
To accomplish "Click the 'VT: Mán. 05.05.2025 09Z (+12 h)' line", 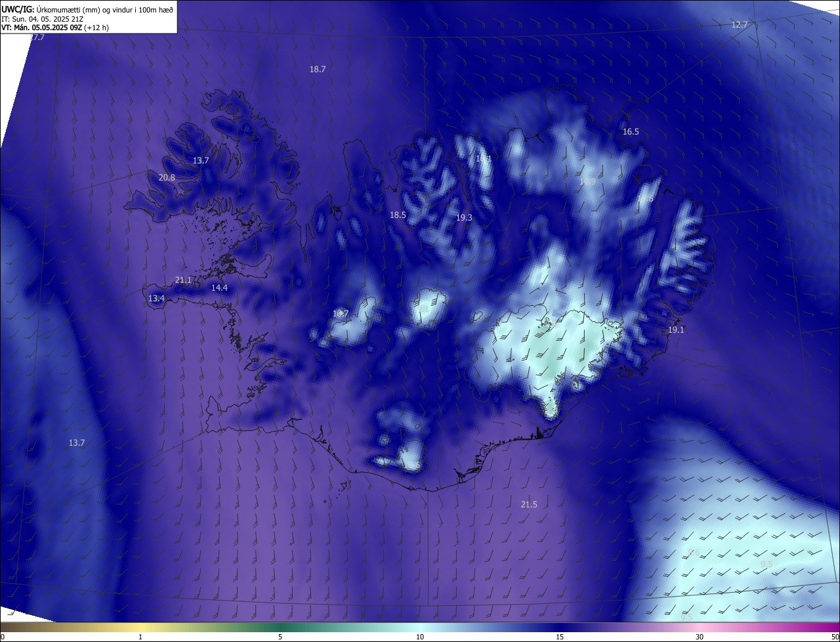I will tap(55, 28).
